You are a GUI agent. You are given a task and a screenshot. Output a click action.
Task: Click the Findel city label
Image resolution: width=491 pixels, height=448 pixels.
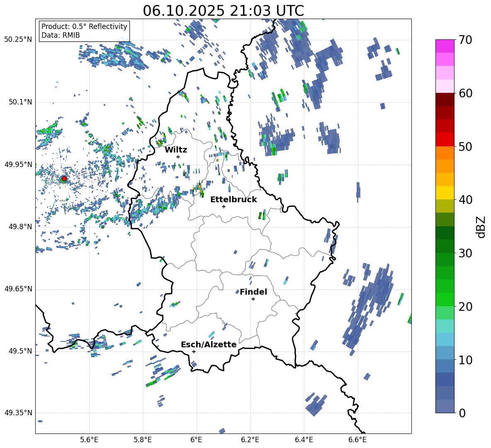click(253, 292)
